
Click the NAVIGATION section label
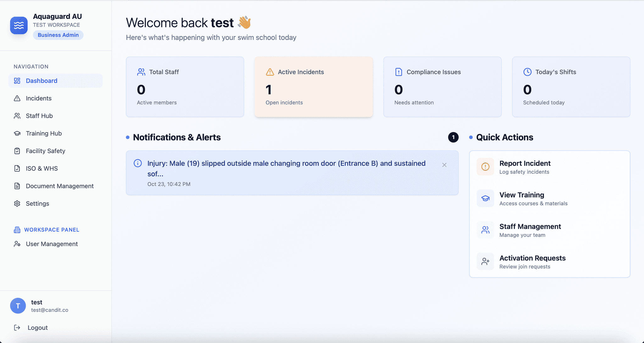click(31, 67)
